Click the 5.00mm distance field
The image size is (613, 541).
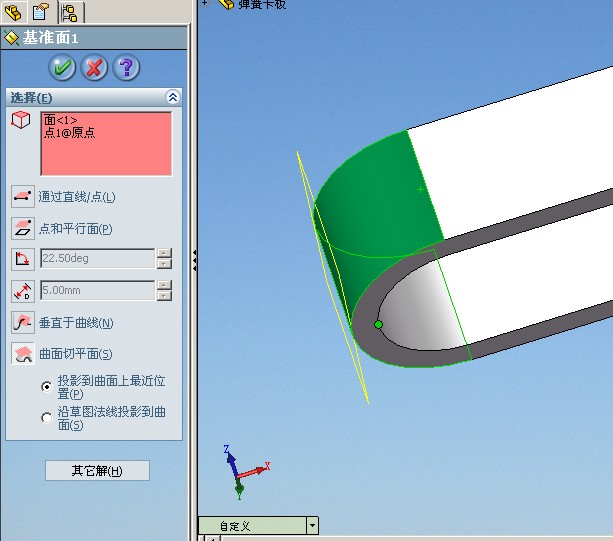click(x=98, y=290)
